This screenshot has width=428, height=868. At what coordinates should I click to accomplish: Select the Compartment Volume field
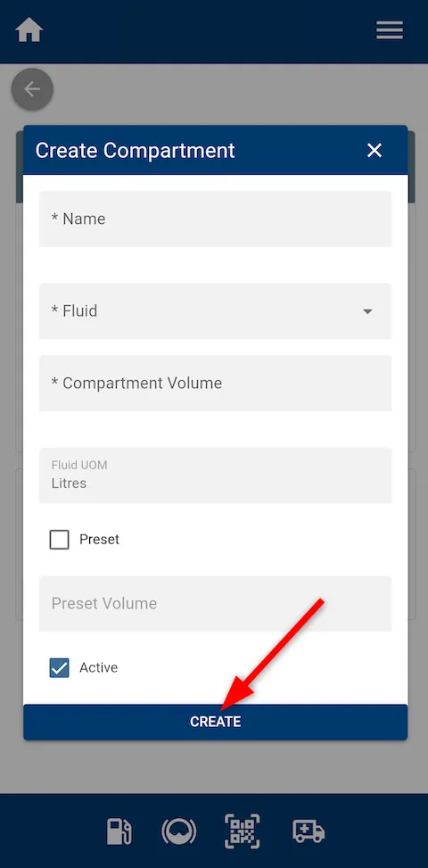[215, 383]
